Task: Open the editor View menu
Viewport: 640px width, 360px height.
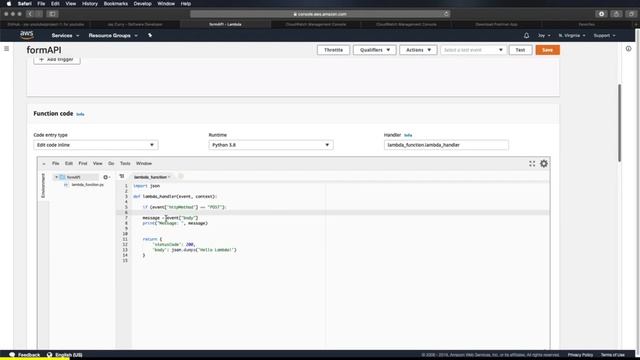Action: pyautogui.click(x=98, y=164)
